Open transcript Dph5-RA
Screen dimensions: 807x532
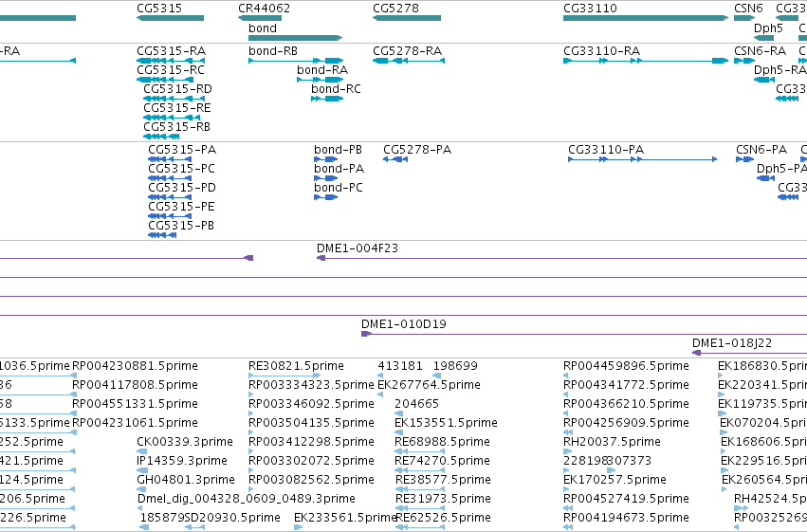(x=764, y=80)
